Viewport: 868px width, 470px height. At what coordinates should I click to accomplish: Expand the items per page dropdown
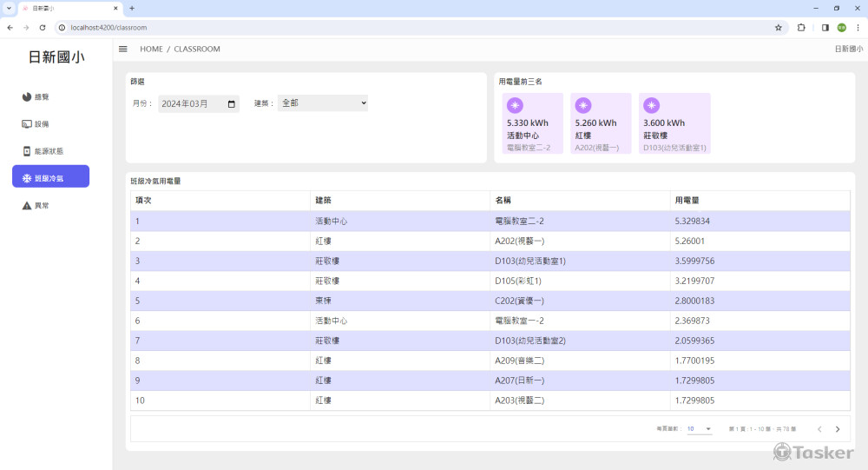pos(700,429)
